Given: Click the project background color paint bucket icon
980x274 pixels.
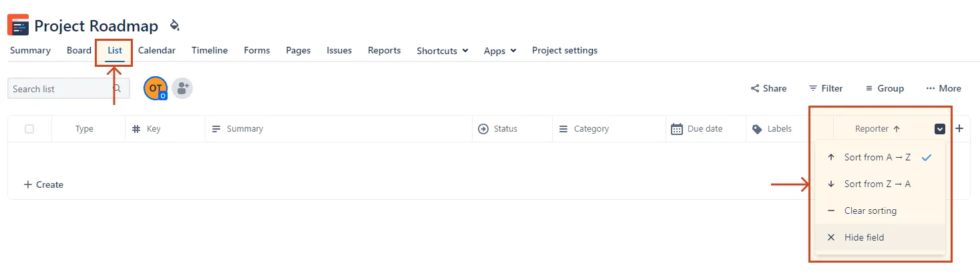Looking at the screenshot, I should [175, 25].
